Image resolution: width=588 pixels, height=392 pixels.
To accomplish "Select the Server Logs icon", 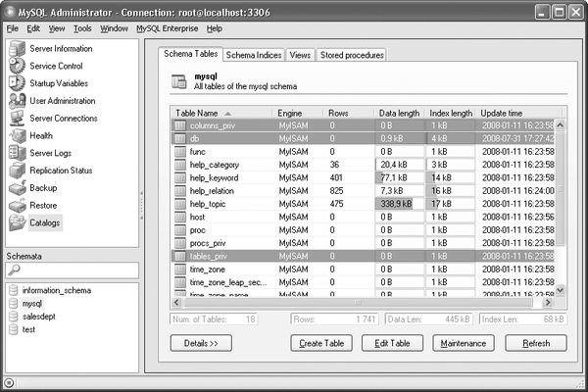I will 17,154.
